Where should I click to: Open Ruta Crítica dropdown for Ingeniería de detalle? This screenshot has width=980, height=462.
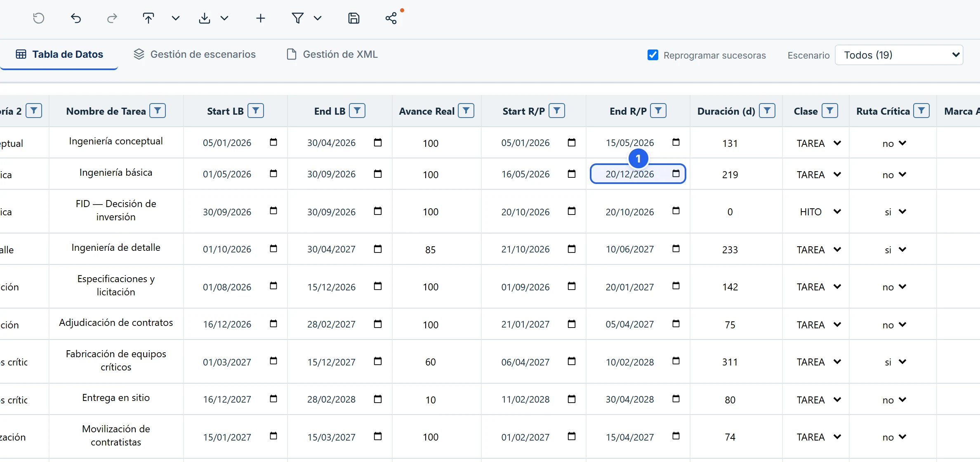tap(895, 250)
